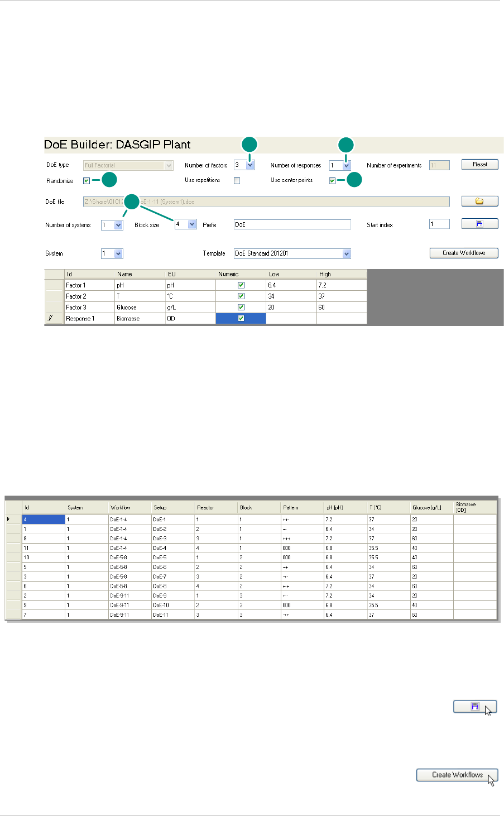Click the Name column header in factors table

[x=140, y=274]
